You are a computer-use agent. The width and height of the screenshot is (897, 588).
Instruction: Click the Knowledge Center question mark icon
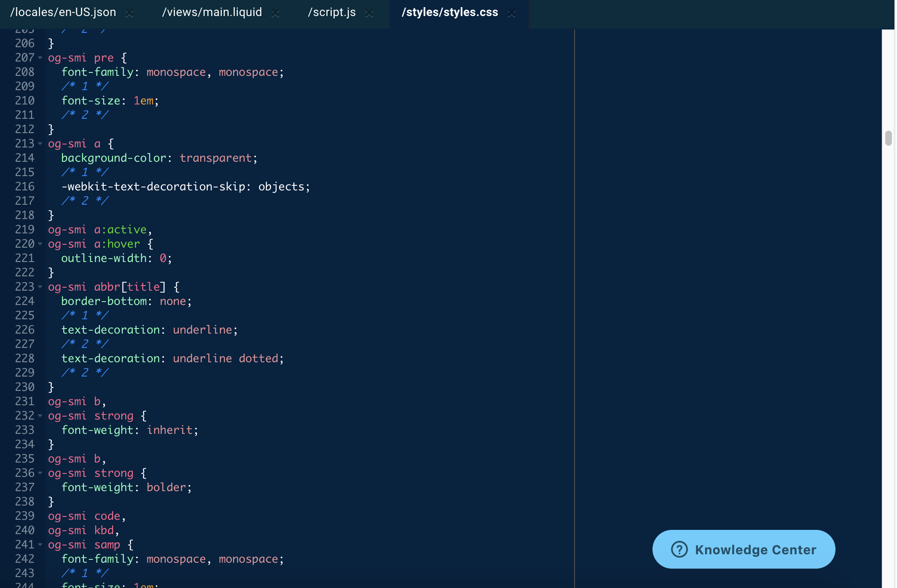click(679, 550)
